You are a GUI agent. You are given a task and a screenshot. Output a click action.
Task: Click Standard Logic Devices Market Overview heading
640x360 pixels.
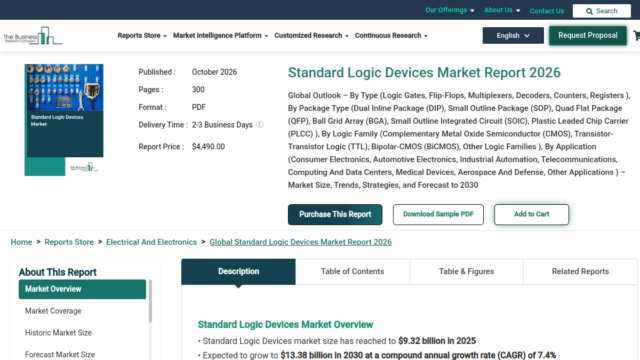285,324
